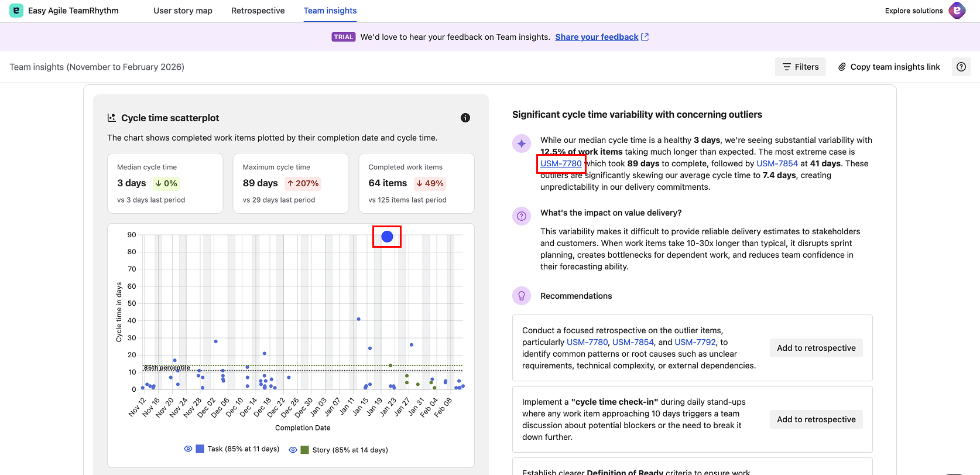Toggle visibility of Story series
This screenshot has height=475, width=980.
click(293, 450)
